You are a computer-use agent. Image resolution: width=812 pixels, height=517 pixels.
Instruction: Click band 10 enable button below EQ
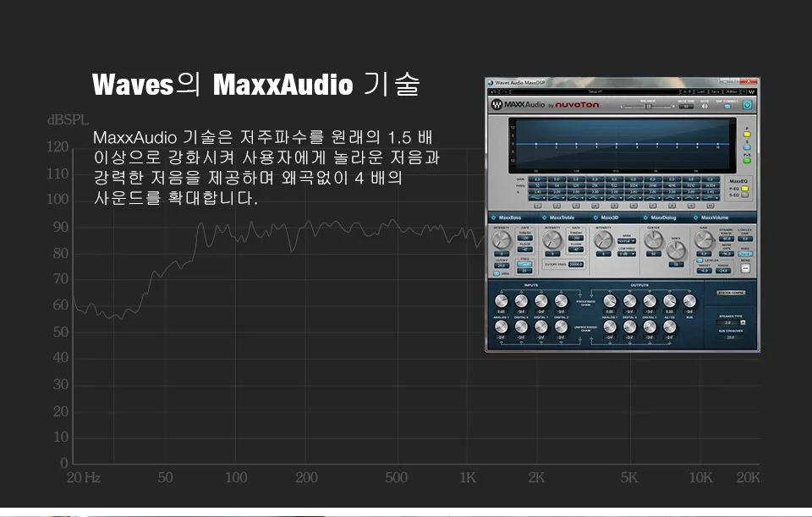[710, 206]
